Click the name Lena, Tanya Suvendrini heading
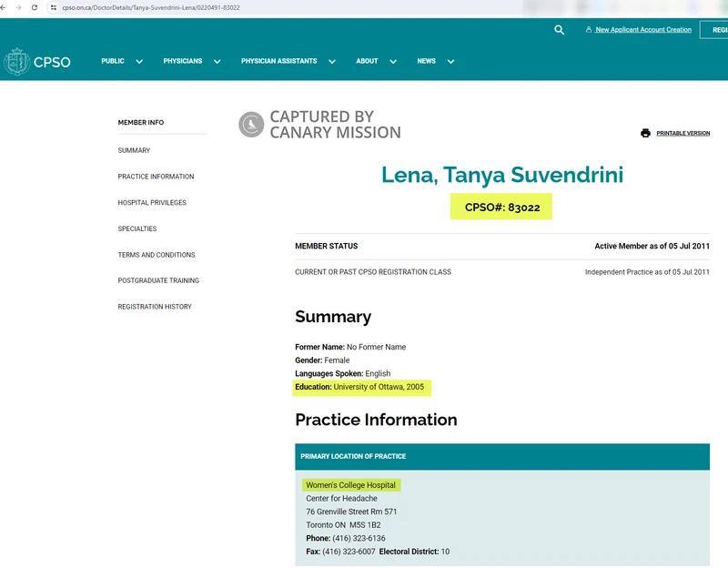This screenshot has height=568, width=728. [502, 175]
